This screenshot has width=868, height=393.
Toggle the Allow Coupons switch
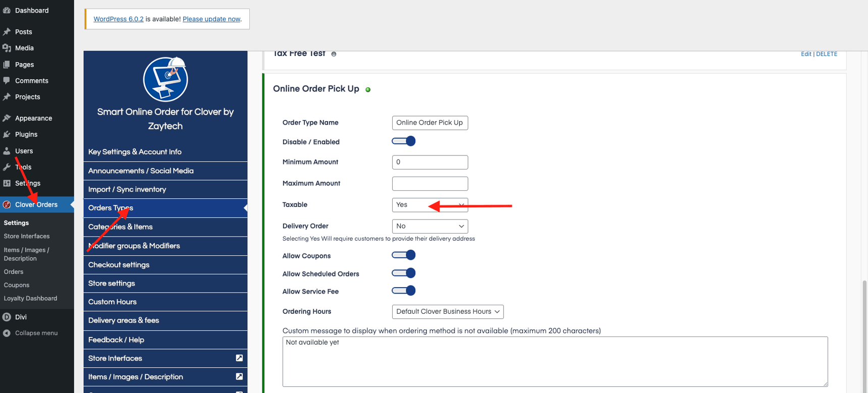[x=404, y=255]
